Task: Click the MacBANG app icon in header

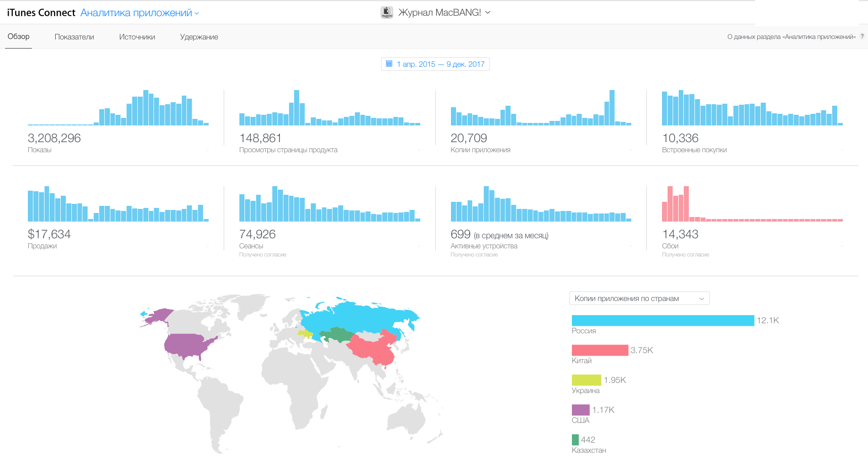Action: point(387,13)
